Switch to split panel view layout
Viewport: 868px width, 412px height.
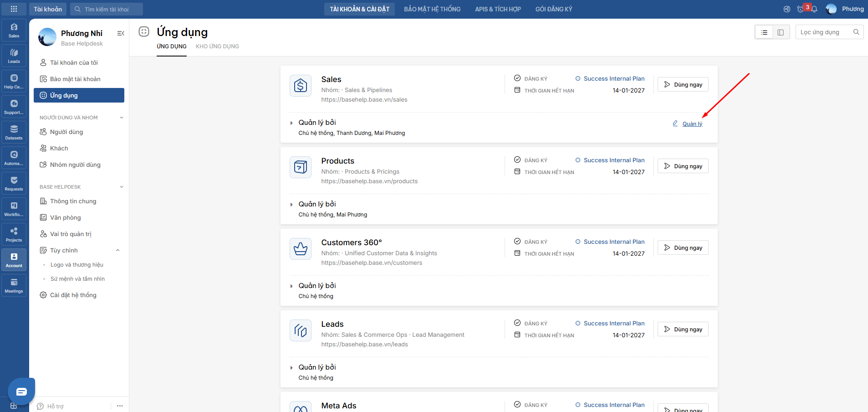click(781, 32)
